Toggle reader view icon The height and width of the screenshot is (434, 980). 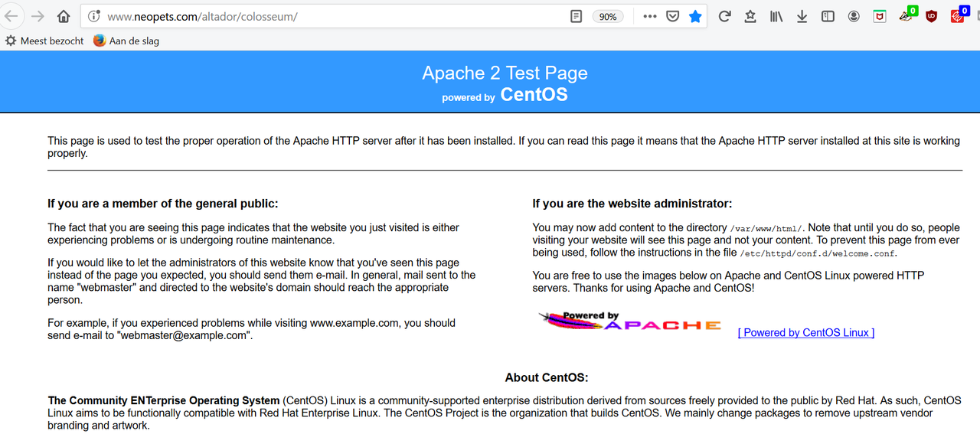(x=577, y=16)
